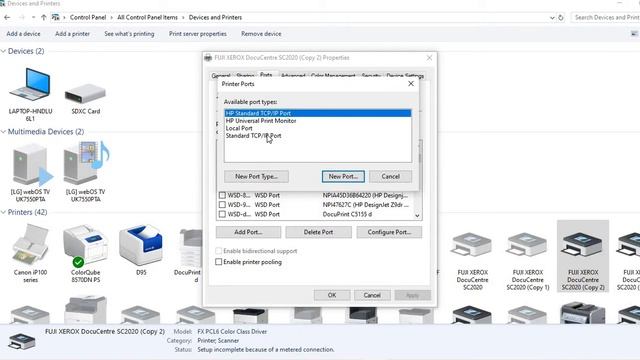Viewport: 640px width, 360px height.
Task: Select Standard TCP/IP Port type
Action: (x=318, y=136)
